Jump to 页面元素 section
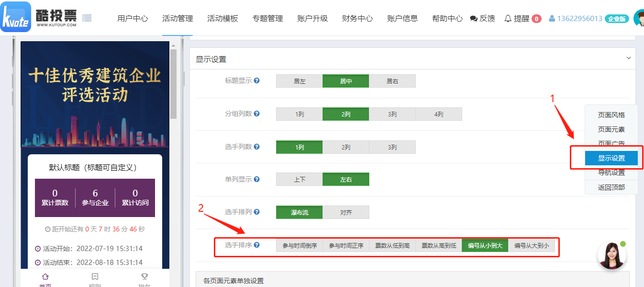The width and height of the screenshot is (644, 287). pyautogui.click(x=611, y=129)
